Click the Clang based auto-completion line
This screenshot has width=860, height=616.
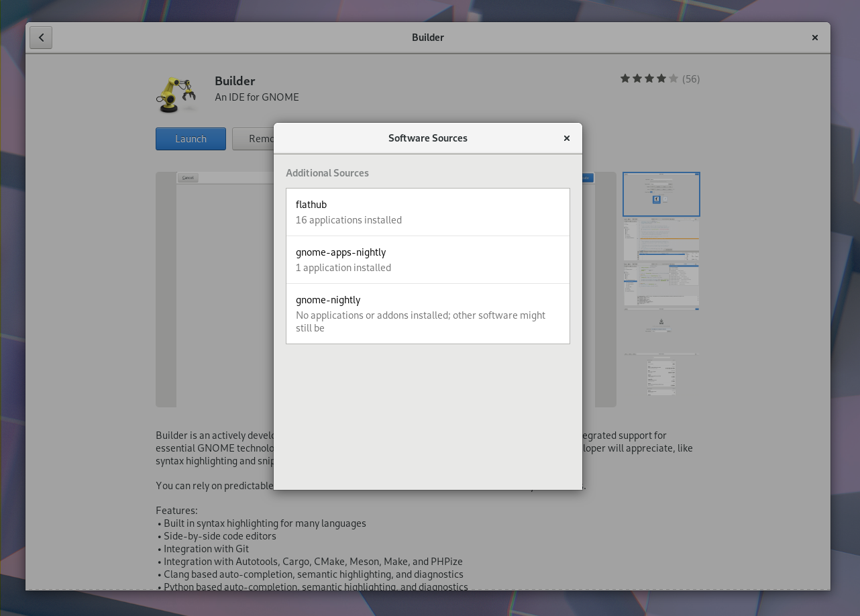click(x=310, y=574)
